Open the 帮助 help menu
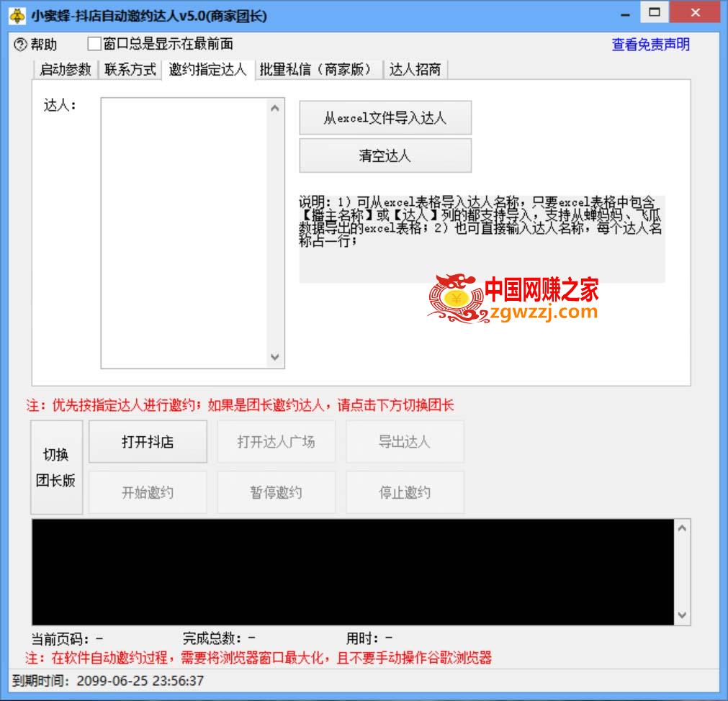Image resolution: width=728 pixels, height=701 pixels. (x=44, y=45)
